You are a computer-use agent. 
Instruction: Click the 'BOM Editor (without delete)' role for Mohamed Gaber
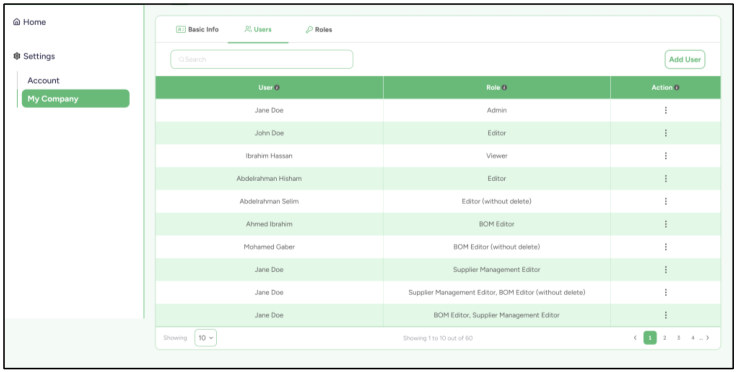click(x=497, y=247)
